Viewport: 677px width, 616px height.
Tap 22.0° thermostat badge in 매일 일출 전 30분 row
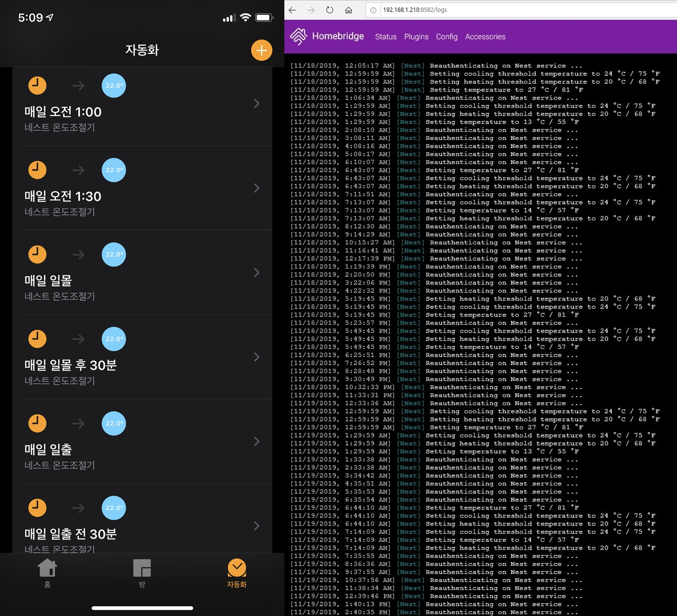coord(114,508)
